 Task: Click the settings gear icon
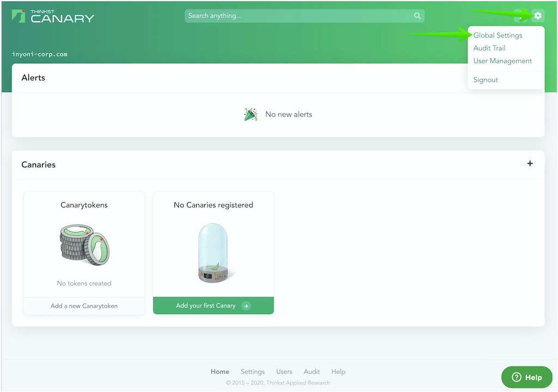pos(538,16)
